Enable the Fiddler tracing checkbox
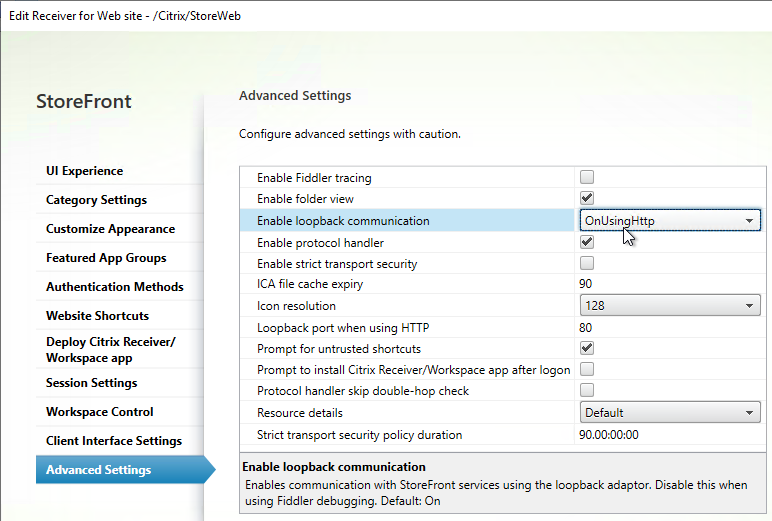This screenshot has width=772, height=521. (586, 177)
